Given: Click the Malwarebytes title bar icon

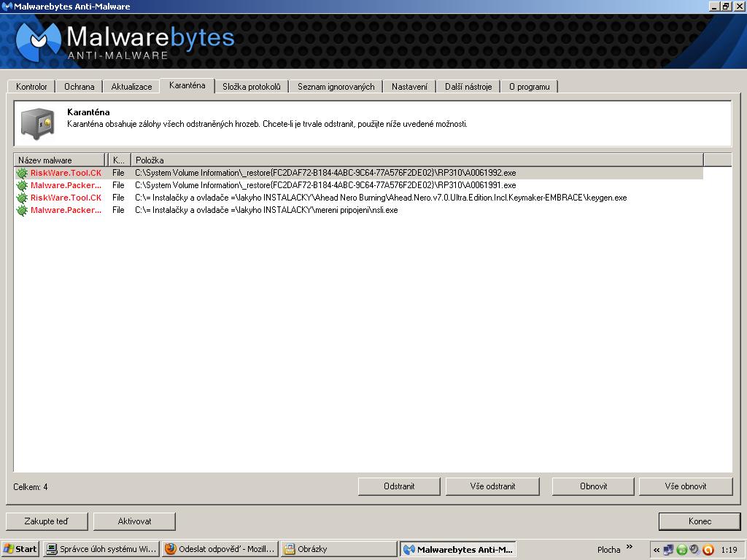Looking at the screenshot, I should coord(7,6).
